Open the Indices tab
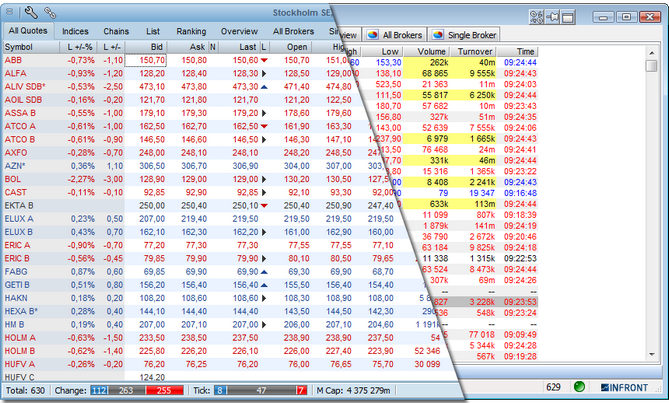 tap(75, 31)
